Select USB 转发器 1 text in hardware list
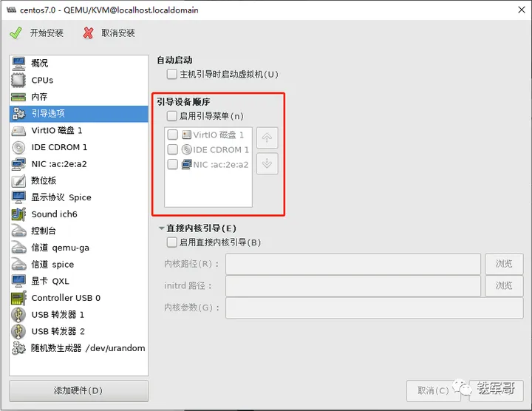Screen dimensions: 532x411 [58, 315]
